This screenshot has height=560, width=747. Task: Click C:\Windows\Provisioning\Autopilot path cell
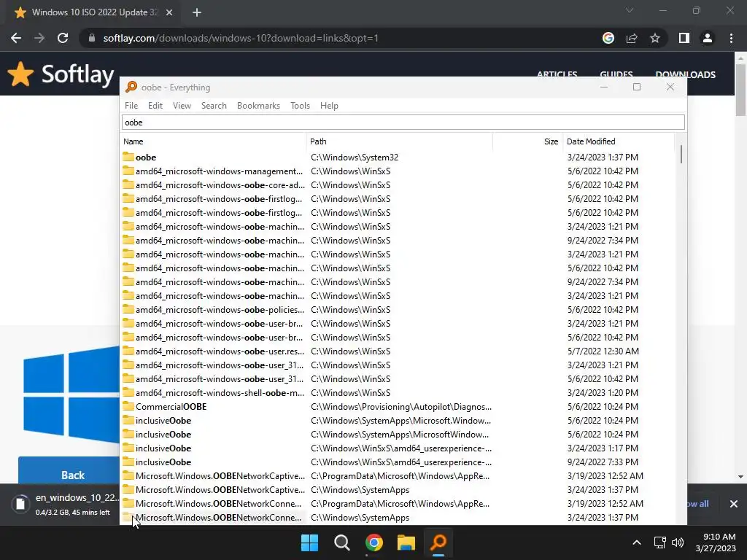tap(401, 407)
